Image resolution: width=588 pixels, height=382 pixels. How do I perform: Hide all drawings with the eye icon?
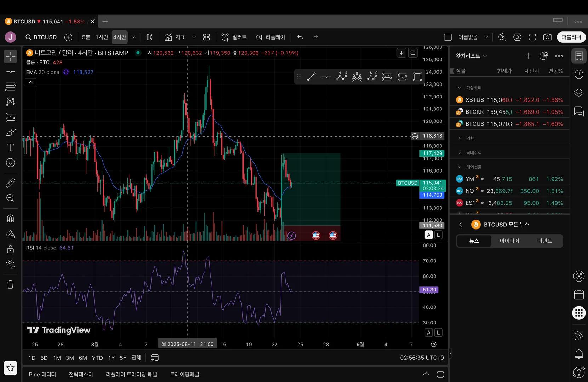coord(11,264)
